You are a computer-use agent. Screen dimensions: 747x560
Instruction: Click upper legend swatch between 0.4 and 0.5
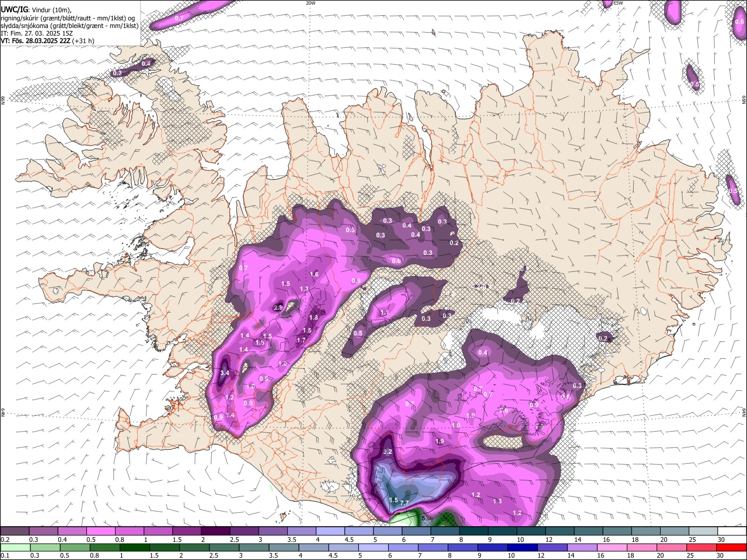point(72,531)
